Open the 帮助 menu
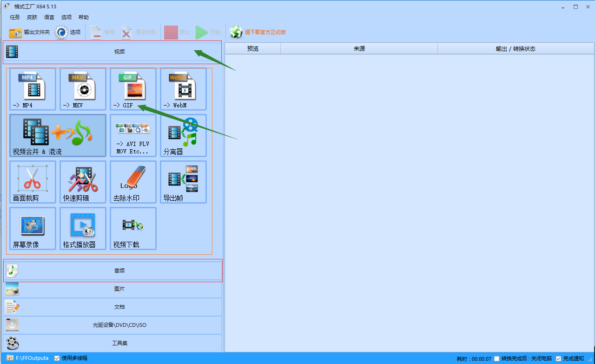 [84, 17]
